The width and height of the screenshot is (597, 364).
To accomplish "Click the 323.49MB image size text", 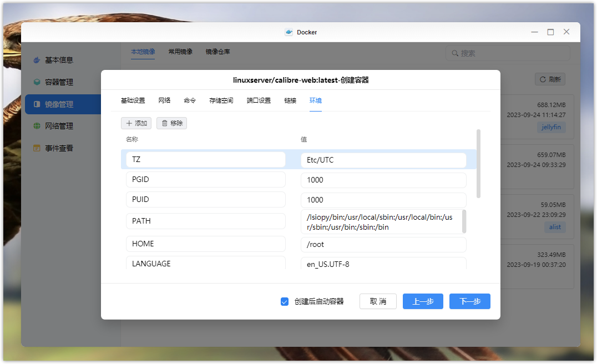I will click(x=552, y=255).
